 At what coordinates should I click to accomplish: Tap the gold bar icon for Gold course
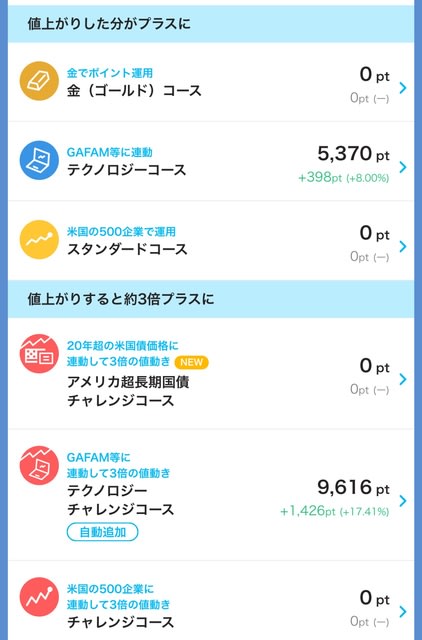point(39,81)
